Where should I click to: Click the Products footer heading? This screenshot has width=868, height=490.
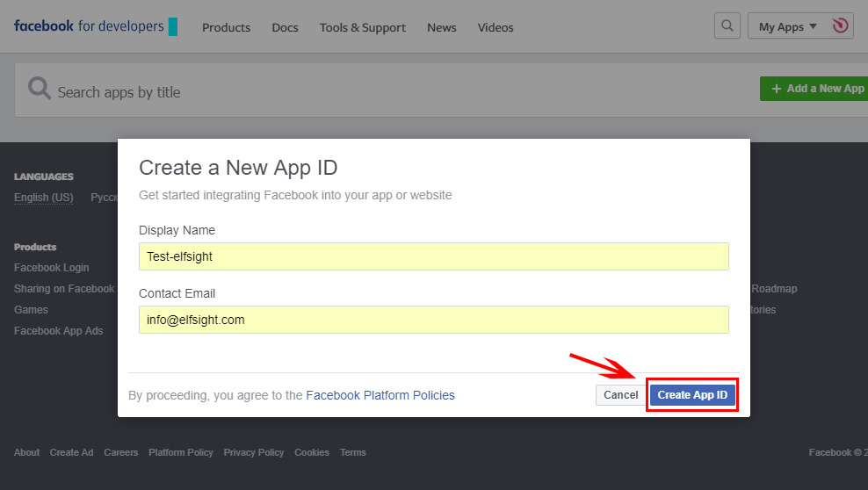coord(35,247)
